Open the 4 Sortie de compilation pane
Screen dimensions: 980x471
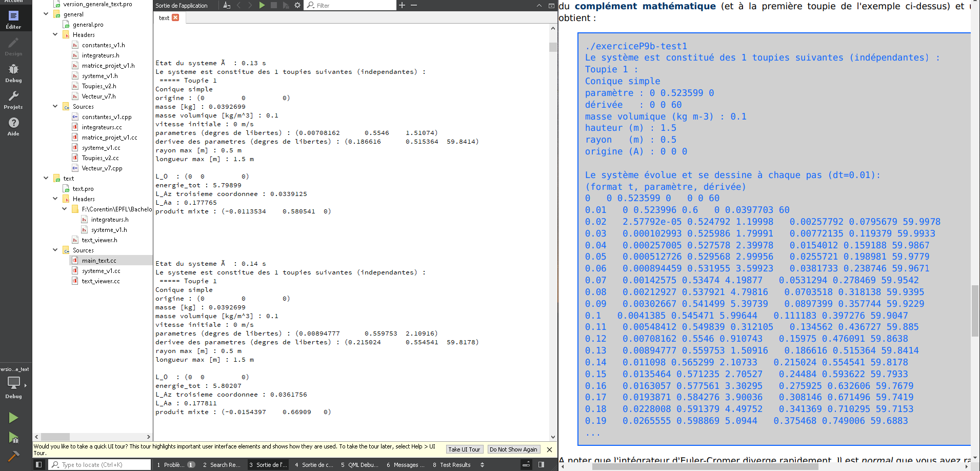tap(314, 464)
